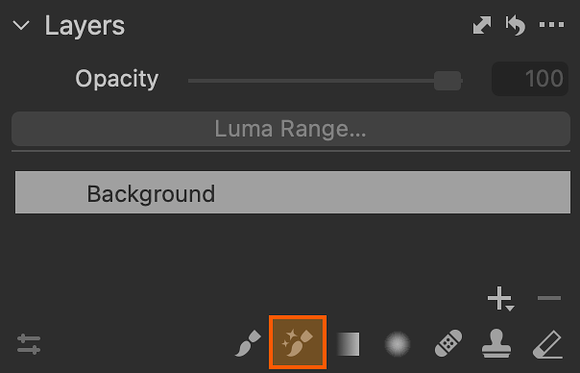Select the Background layer

[x=293, y=192]
